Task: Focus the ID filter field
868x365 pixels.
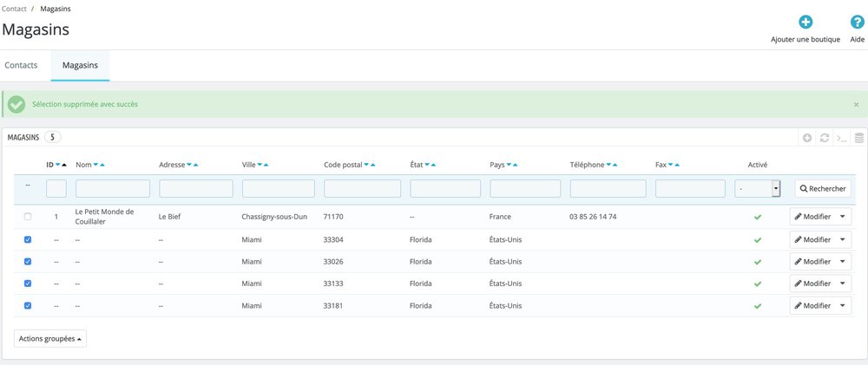Action: 56,189
